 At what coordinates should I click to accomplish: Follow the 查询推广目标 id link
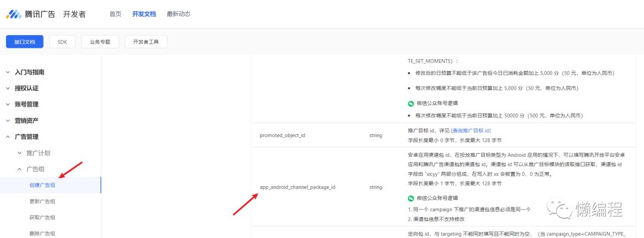(x=471, y=131)
